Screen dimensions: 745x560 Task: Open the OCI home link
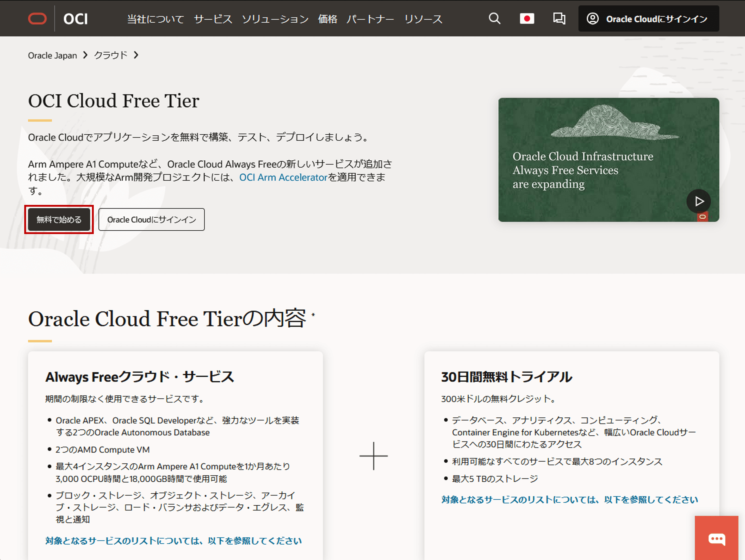(76, 19)
